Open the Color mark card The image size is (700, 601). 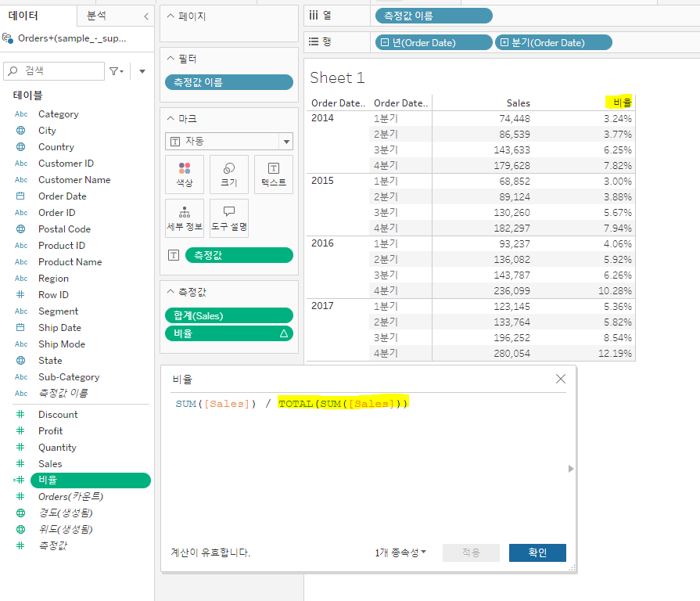(x=185, y=175)
